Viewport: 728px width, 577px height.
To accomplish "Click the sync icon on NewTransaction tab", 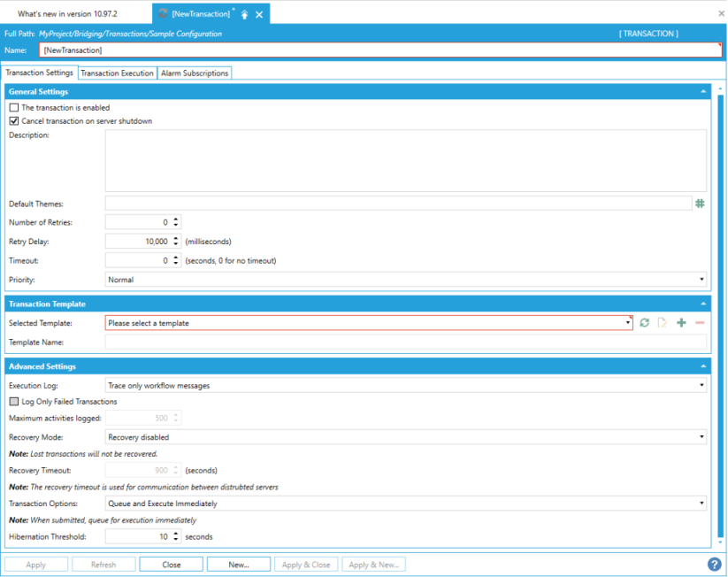I will pos(163,14).
